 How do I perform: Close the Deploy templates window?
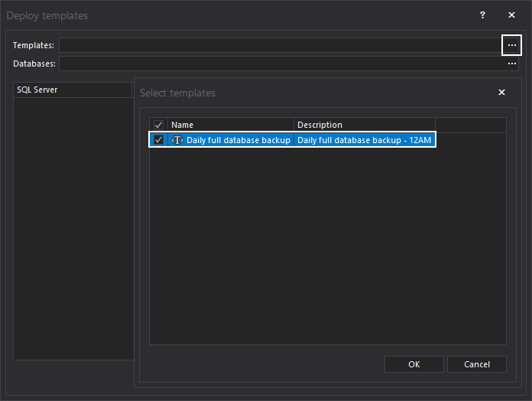pyautogui.click(x=511, y=15)
